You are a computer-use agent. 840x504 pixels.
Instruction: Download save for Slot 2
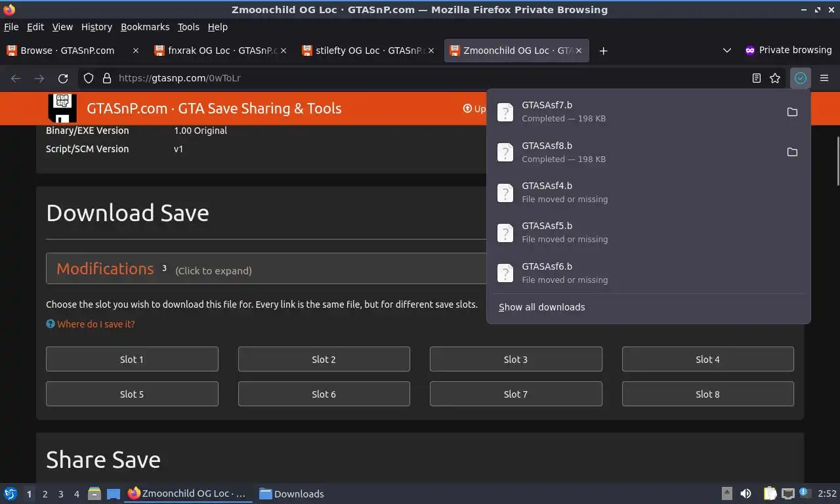click(x=324, y=359)
